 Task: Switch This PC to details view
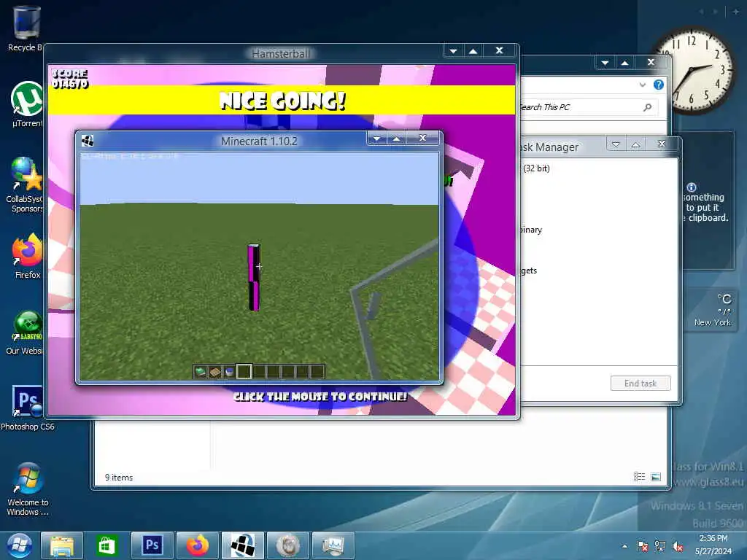coord(639,477)
